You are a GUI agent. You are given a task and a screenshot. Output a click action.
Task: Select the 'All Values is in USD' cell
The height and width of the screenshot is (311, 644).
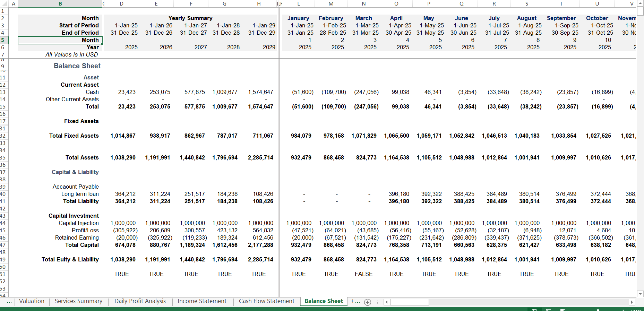pos(71,54)
